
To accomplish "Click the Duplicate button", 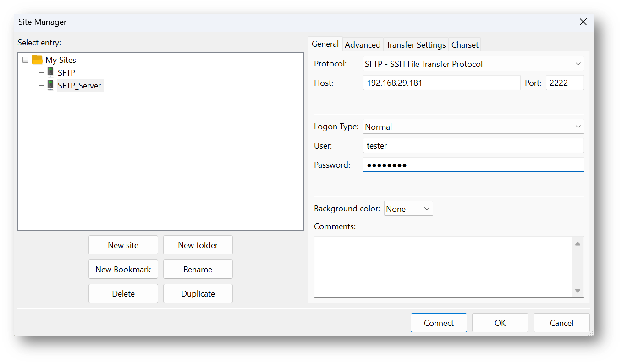I will point(198,293).
